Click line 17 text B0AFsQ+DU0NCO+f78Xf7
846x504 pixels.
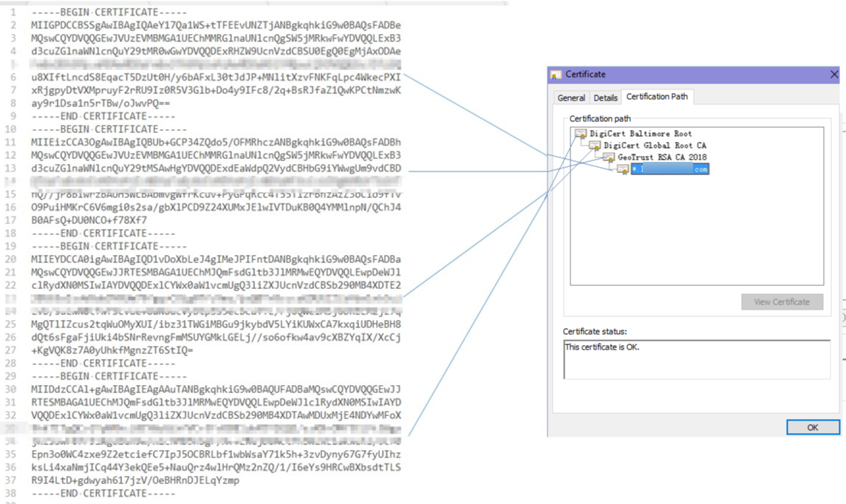pos(89,220)
